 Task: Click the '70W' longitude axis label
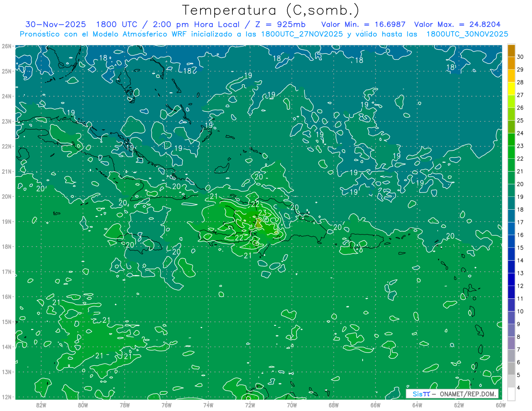[292, 404]
